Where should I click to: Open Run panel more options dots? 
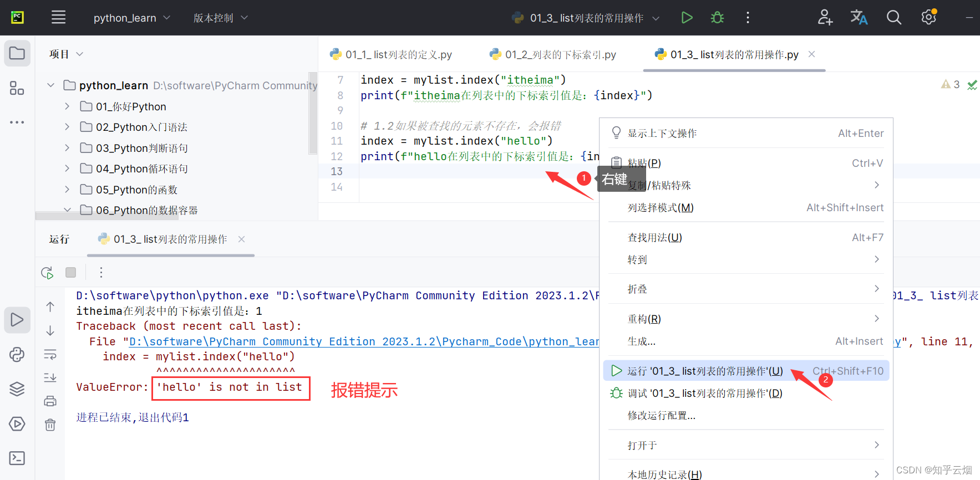tap(100, 272)
